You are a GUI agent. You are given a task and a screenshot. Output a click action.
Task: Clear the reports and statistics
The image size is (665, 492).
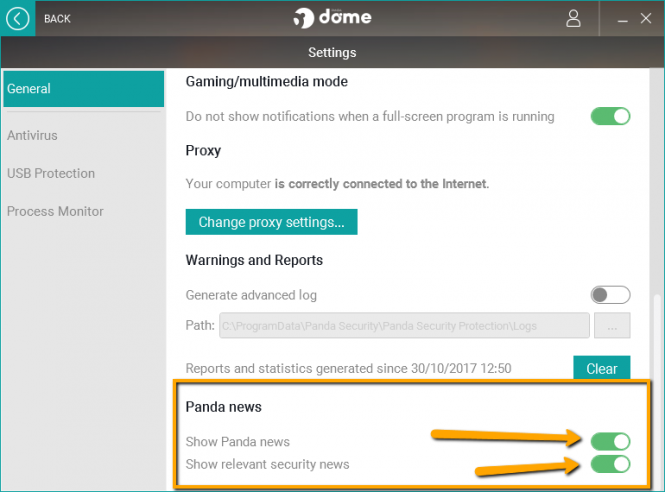pyautogui.click(x=601, y=368)
